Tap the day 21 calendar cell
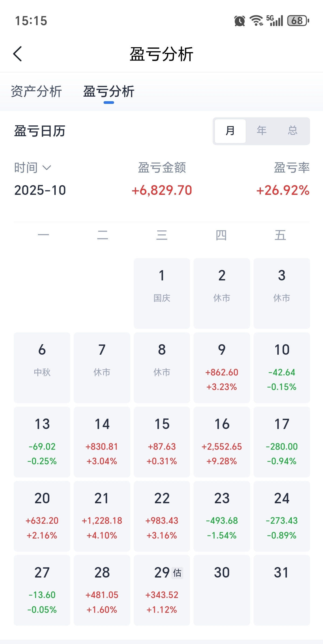 coord(102,516)
